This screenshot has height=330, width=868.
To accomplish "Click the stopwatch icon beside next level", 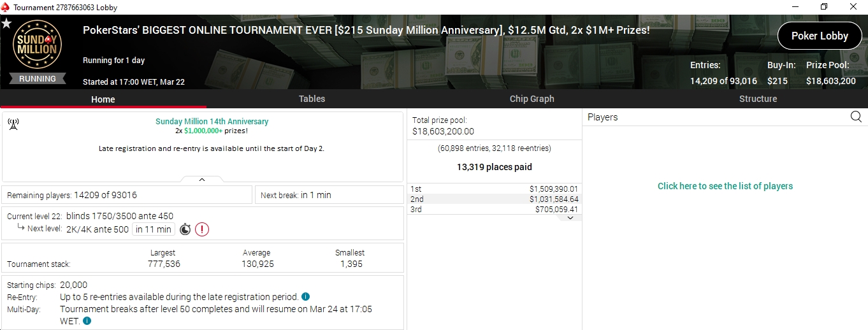I will [185, 229].
